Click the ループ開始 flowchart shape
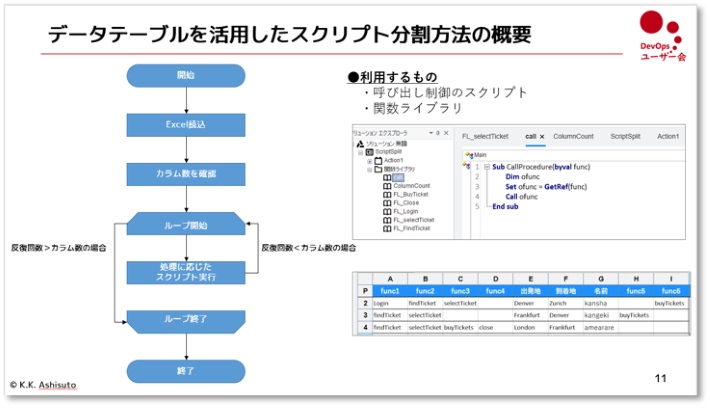The image size is (710, 408). pyautogui.click(x=185, y=225)
